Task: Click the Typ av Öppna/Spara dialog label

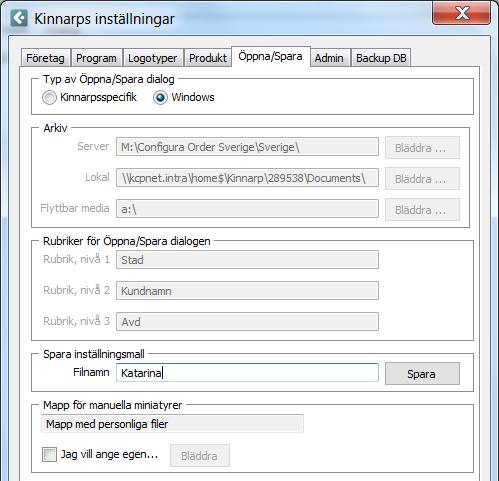Action: [x=109, y=79]
